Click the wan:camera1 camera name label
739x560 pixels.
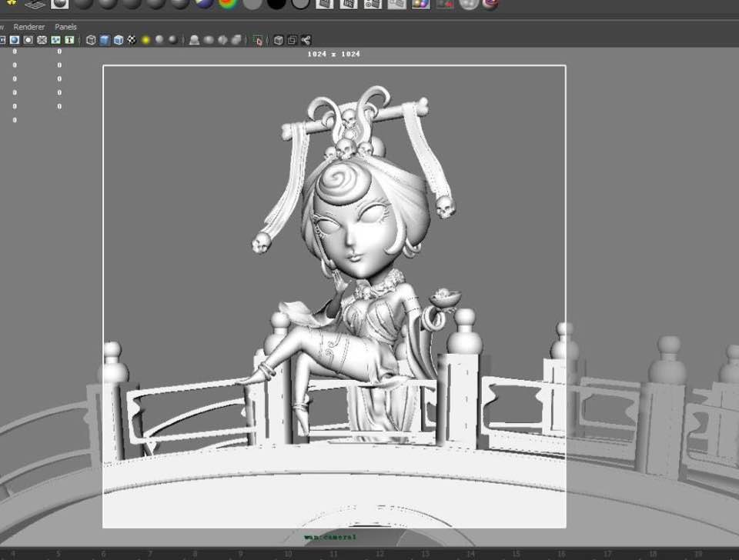tap(330, 537)
